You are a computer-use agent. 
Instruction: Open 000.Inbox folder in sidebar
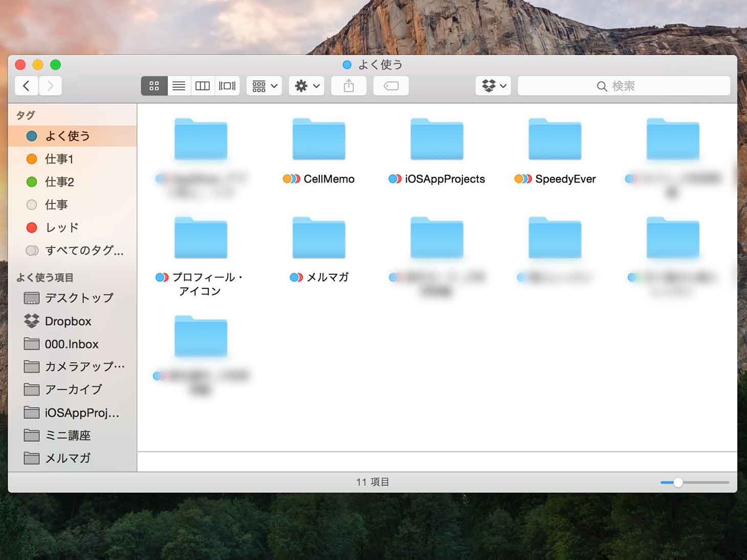[x=73, y=344]
